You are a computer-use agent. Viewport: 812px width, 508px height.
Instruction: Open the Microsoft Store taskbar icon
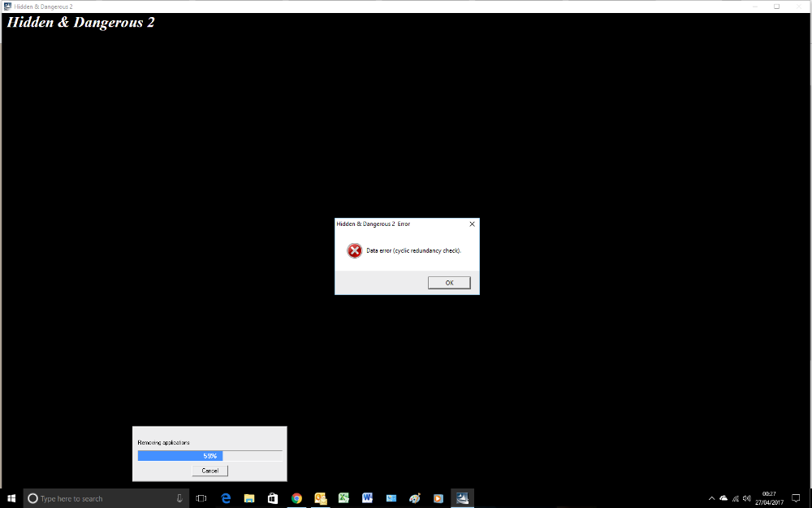(273, 498)
